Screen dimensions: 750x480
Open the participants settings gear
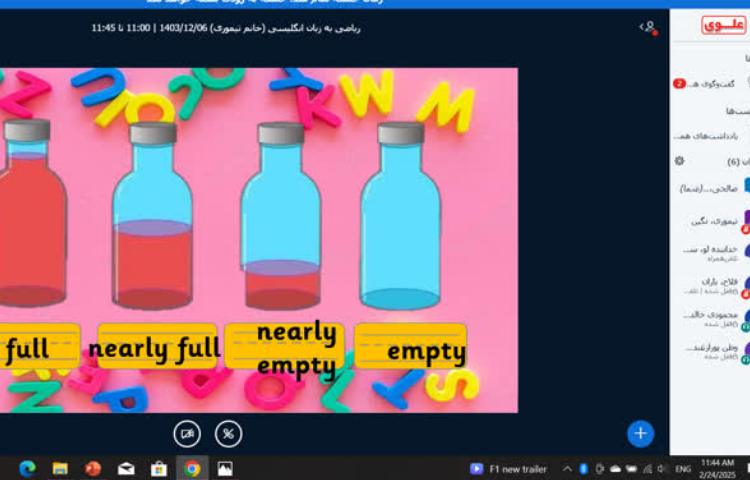coord(679,161)
